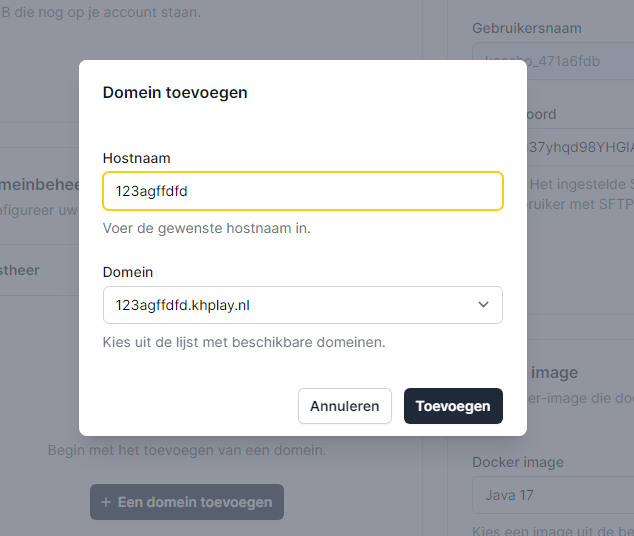Click the Domein field label

pyautogui.click(x=128, y=272)
